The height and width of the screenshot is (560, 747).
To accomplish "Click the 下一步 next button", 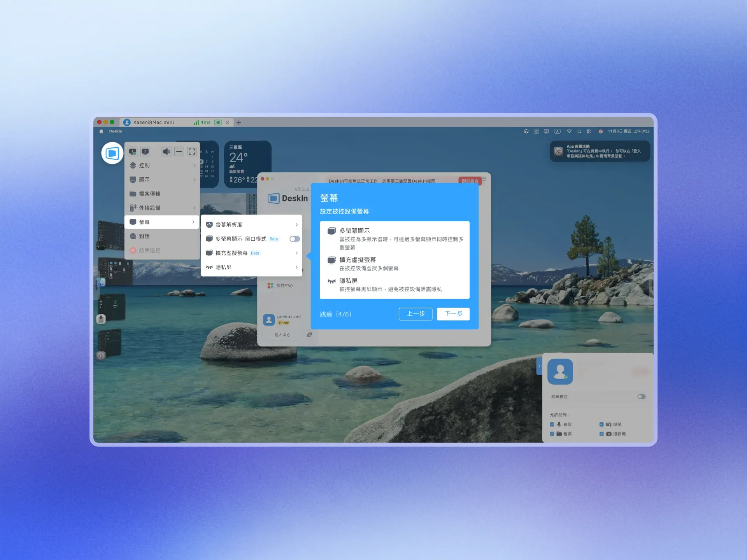I will point(453,314).
